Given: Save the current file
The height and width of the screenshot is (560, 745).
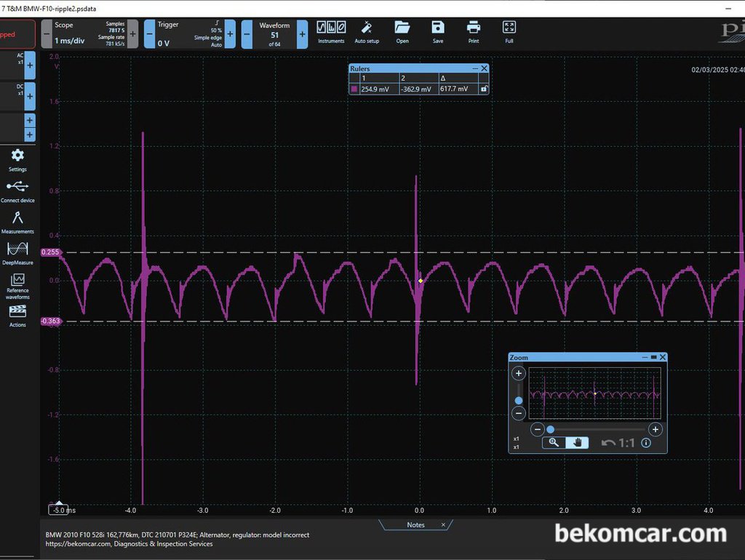Looking at the screenshot, I should tap(437, 32).
